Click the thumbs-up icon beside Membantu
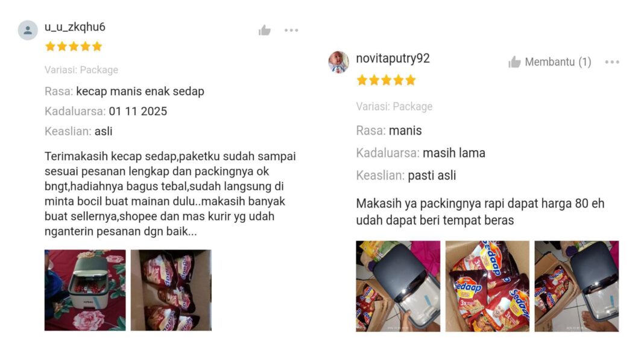 point(514,62)
